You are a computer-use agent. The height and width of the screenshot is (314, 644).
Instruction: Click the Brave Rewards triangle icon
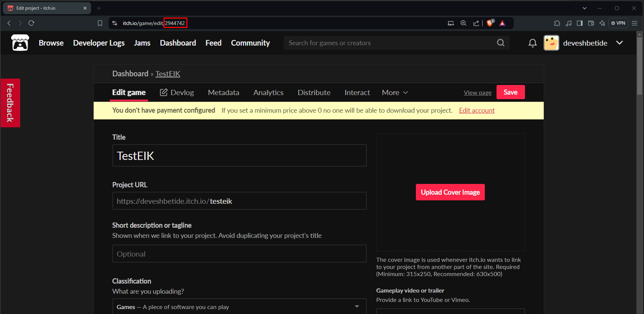tap(502, 23)
